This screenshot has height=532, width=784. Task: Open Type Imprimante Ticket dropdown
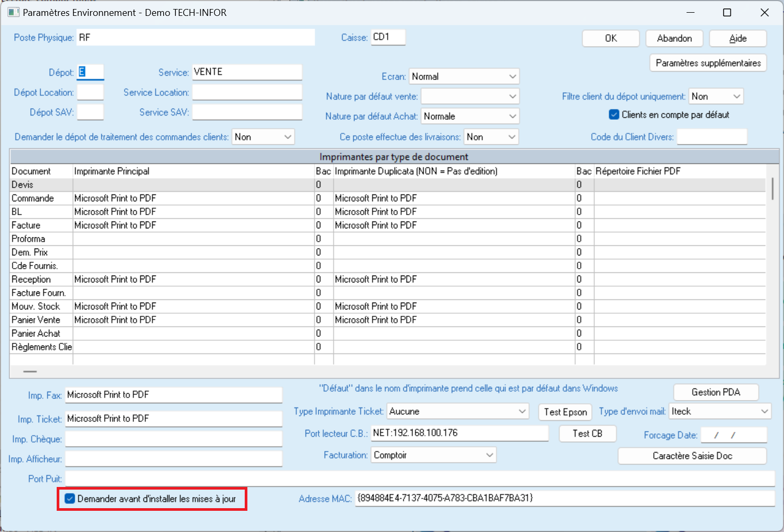coord(521,412)
